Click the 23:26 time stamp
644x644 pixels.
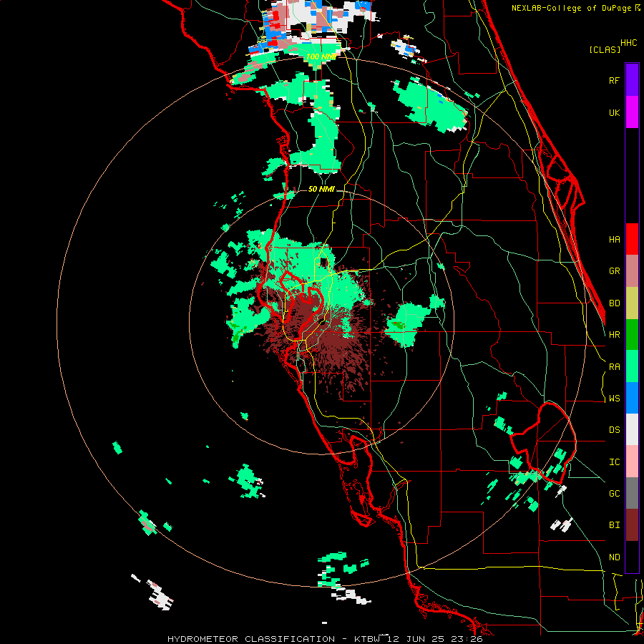pos(468,639)
